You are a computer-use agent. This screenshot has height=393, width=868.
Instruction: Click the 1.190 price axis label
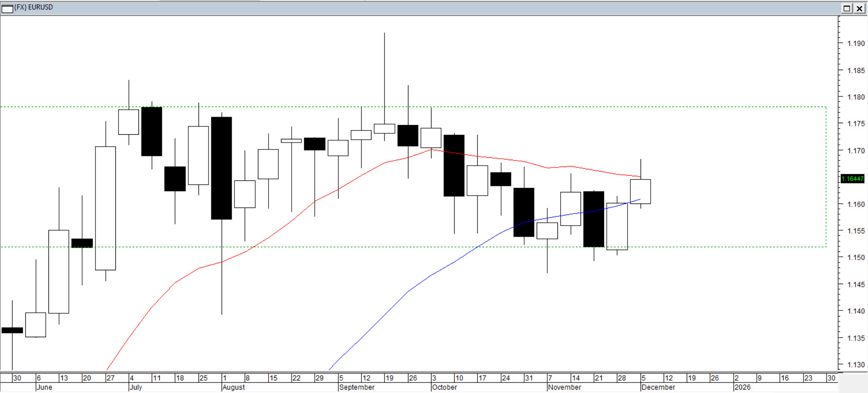coord(856,44)
